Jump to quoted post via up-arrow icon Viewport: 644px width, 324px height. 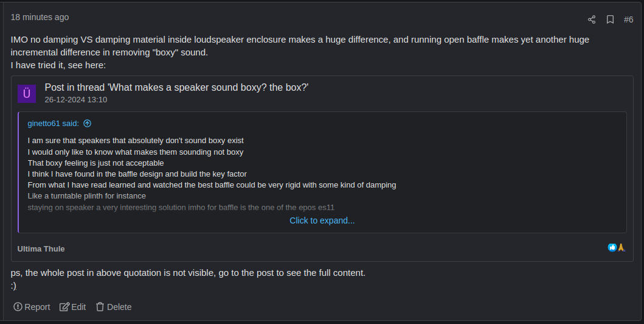(x=87, y=124)
